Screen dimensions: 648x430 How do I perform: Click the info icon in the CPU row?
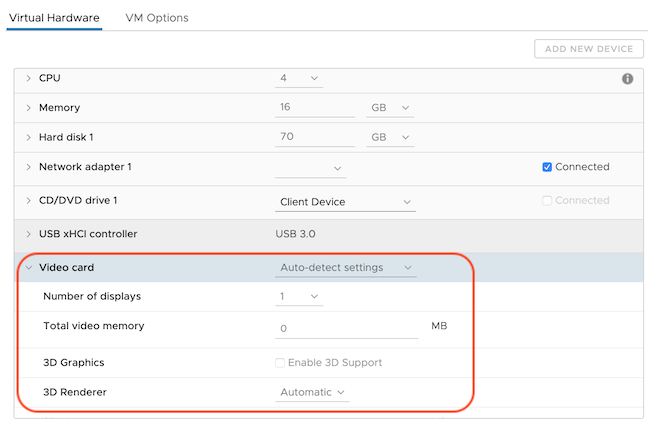pyautogui.click(x=627, y=79)
